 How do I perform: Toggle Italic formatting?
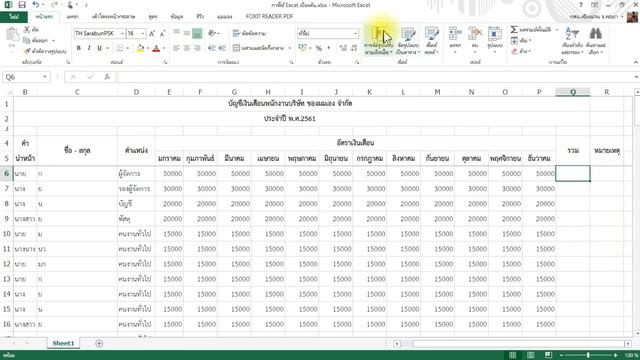[x=89, y=48]
